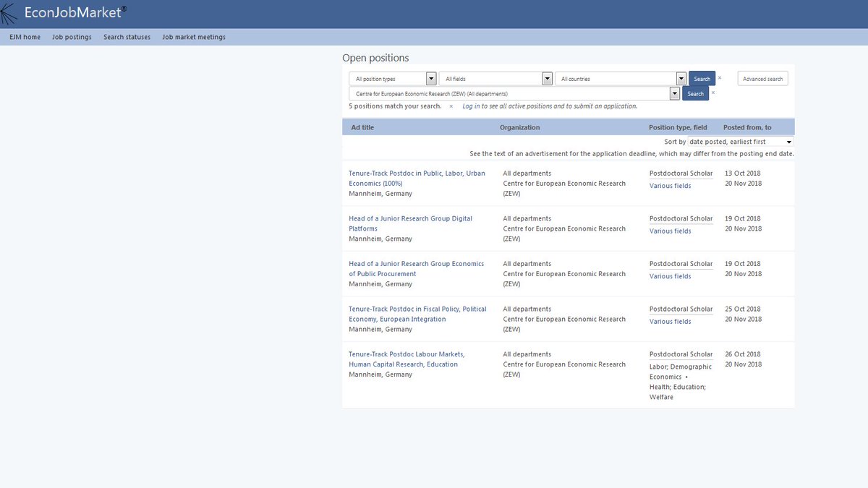The height and width of the screenshot is (488, 868).
Task: Open Job market meetings menu
Action: coord(194,37)
